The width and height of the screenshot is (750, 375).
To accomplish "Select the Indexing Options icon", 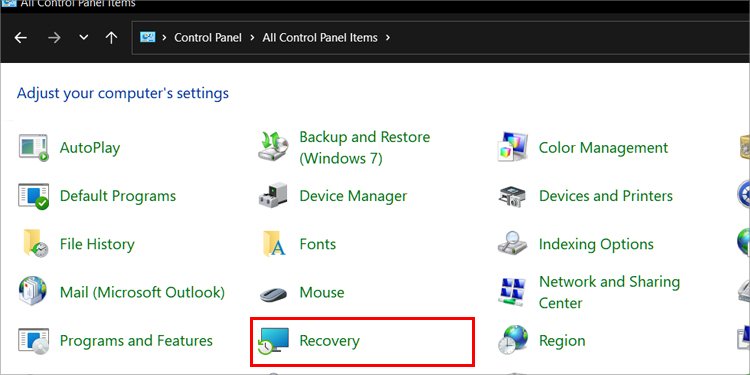I will click(512, 243).
